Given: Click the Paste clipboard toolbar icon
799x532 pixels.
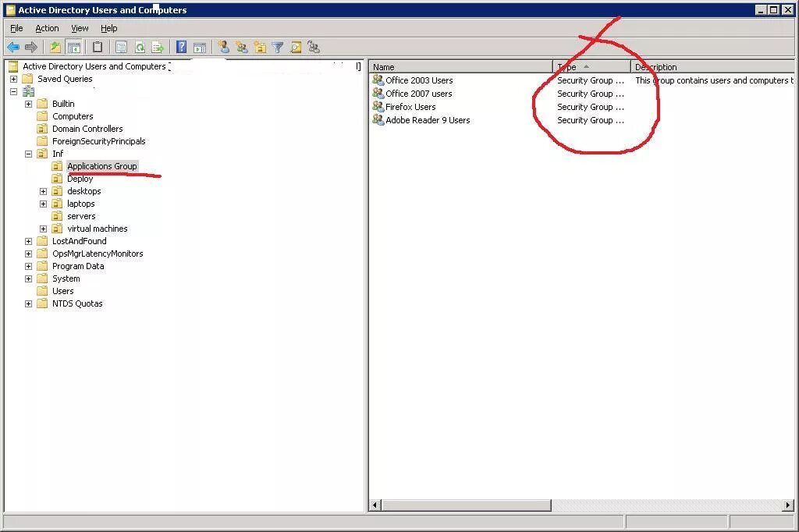Looking at the screenshot, I should click(x=98, y=48).
